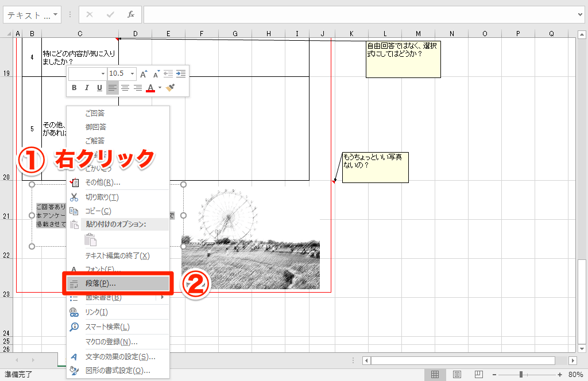Click the 80% zoom level
The width and height of the screenshot is (588, 381).
(x=575, y=374)
